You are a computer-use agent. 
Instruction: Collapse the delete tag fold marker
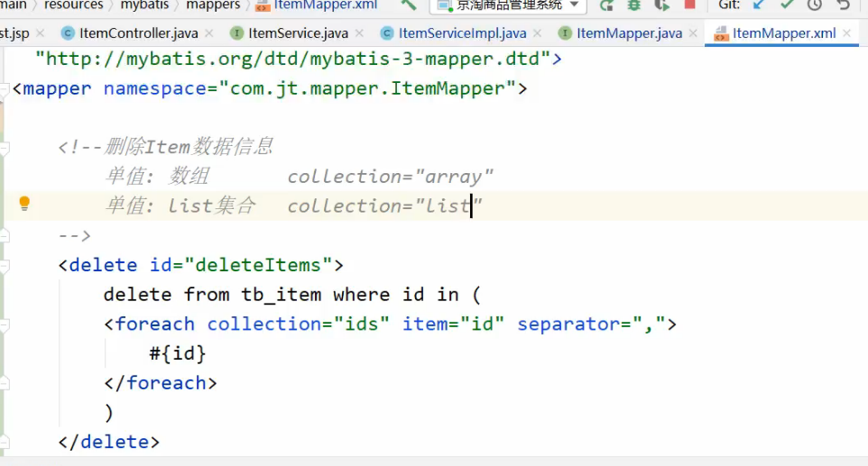[x=5, y=265]
